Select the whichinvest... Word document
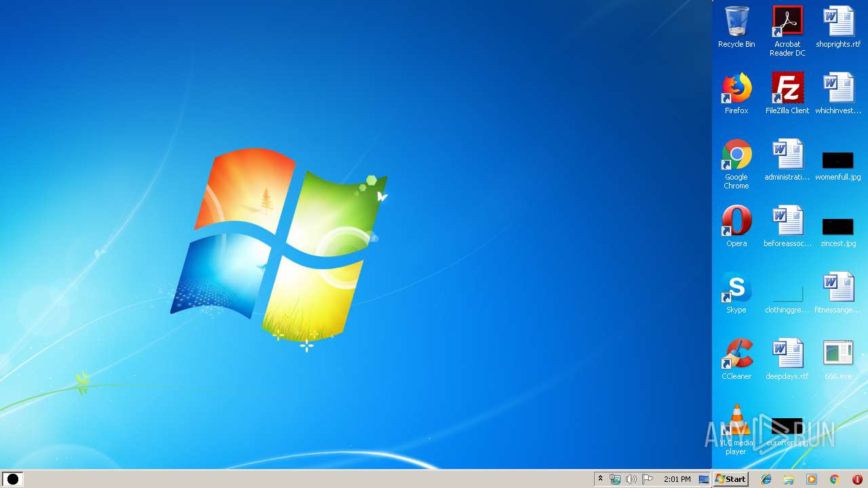This screenshot has width=868, height=488. [838, 94]
